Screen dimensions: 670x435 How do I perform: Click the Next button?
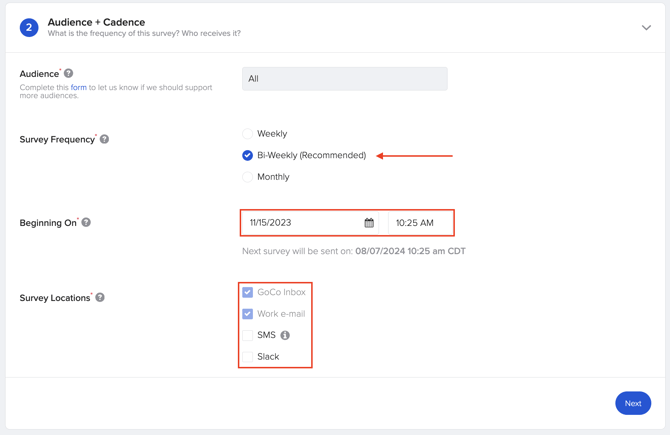(x=632, y=403)
